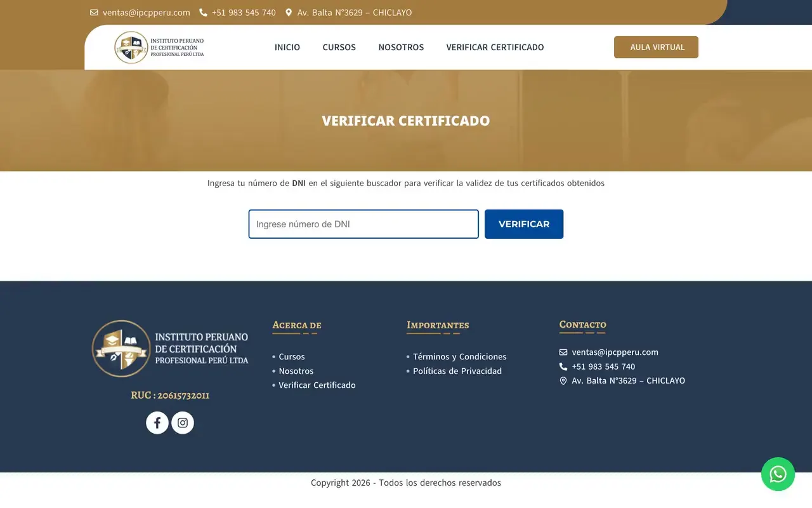Click the Contacto footer heading
The height and width of the screenshot is (508, 812).
[x=583, y=324]
